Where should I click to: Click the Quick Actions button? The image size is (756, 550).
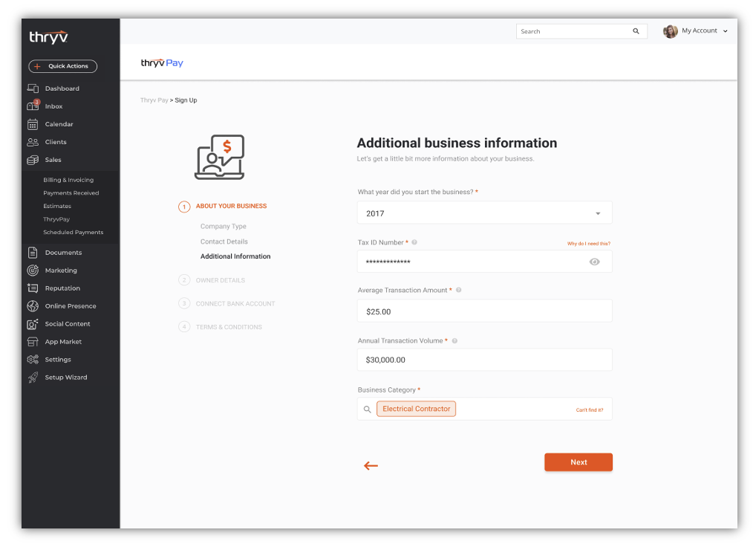click(62, 66)
